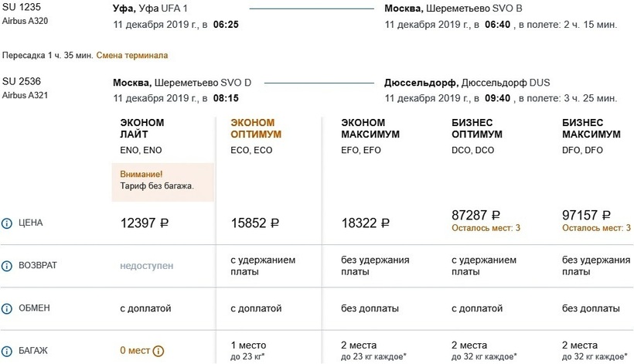
Task: Click the info icon after "0 мест"
Action: click(x=158, y=351)
